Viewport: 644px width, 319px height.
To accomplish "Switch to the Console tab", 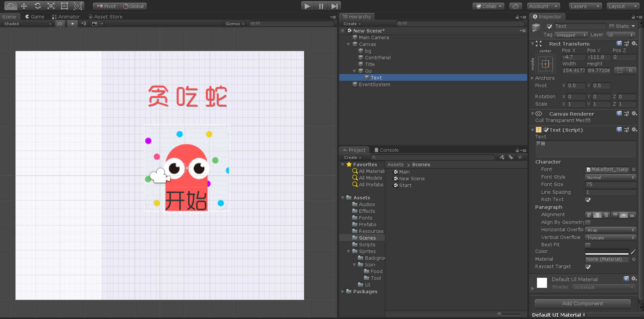I will (386, 150).
